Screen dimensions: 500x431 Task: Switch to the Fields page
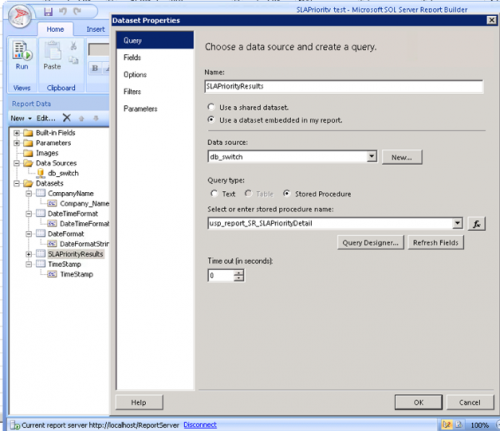coord(132,57)
